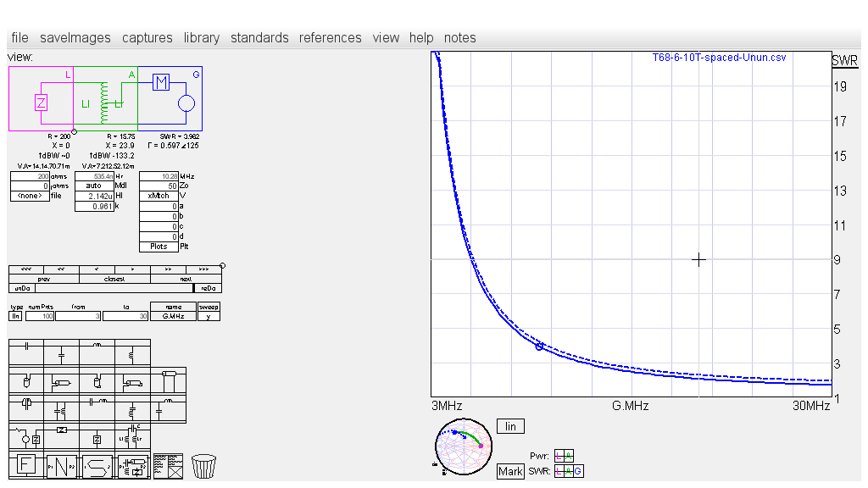The width and height of the screenshot is (868, 488).
Task: Toggle the sweep y setting
Action: click(209, 316)
